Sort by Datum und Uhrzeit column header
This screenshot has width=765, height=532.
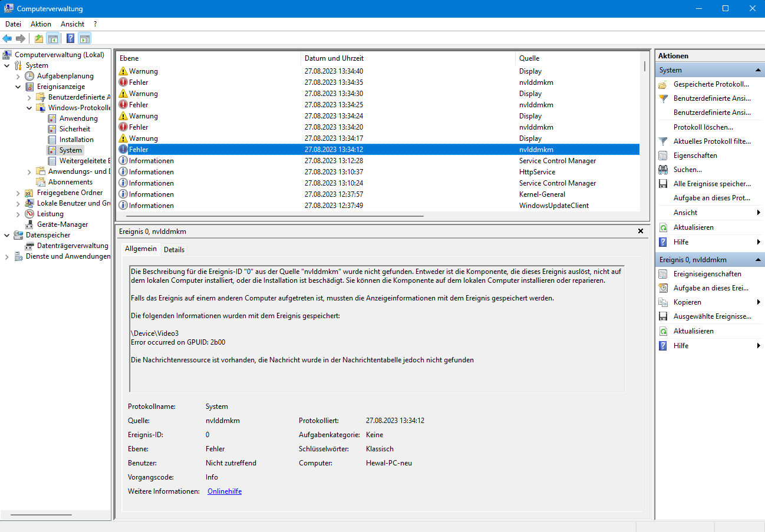point(408,58)
